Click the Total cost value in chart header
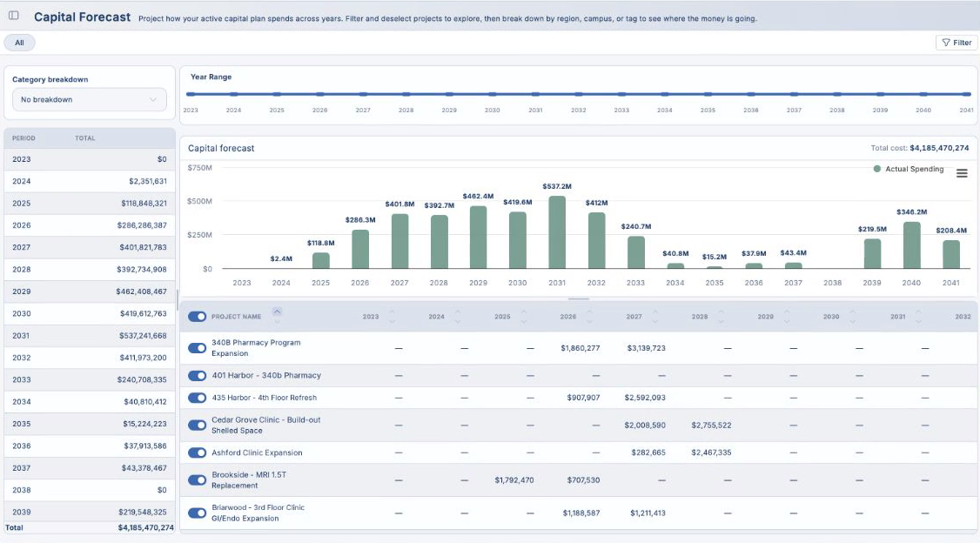Image resolution: width=980 pixels, height=543 pixels. [939, 148]
